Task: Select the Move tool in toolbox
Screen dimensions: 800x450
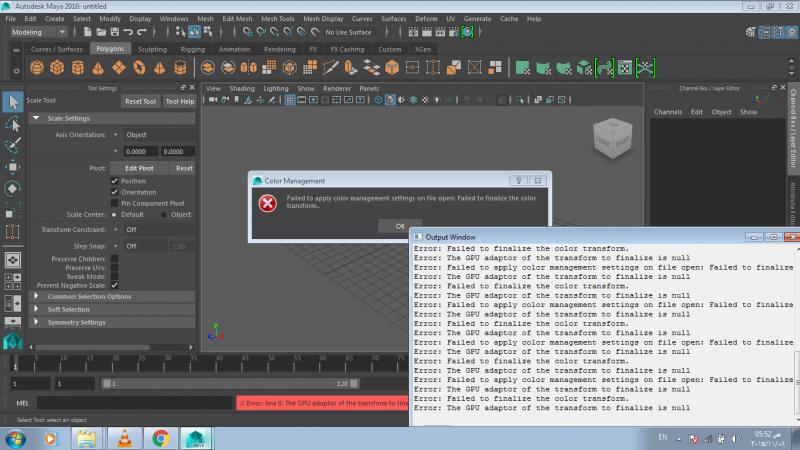Action: click(x=13, y=167)
